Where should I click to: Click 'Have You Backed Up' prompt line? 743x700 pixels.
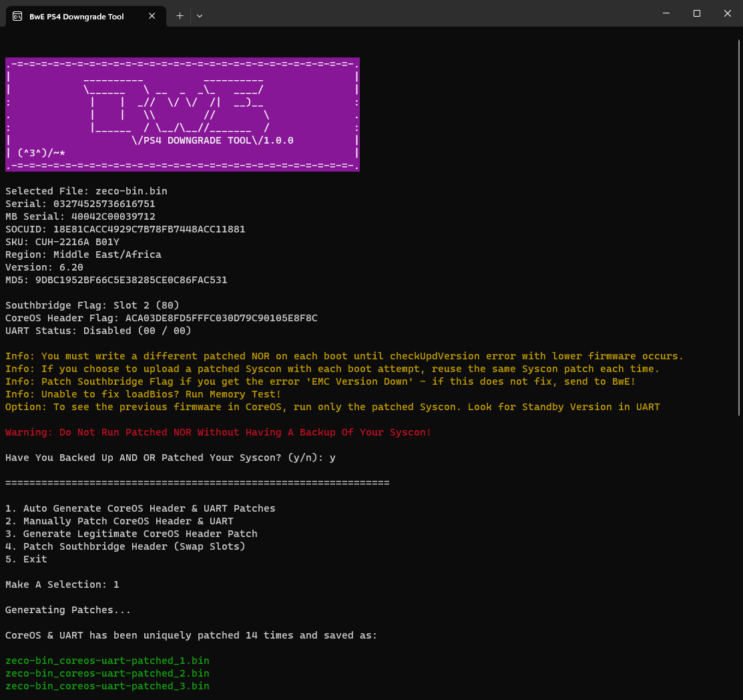pos(171,458)
